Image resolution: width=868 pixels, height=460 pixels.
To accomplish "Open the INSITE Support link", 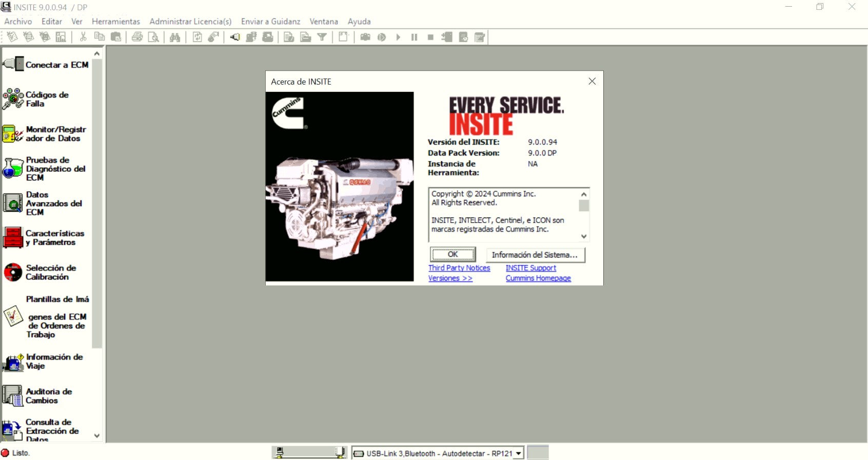I will coord(530,268).
